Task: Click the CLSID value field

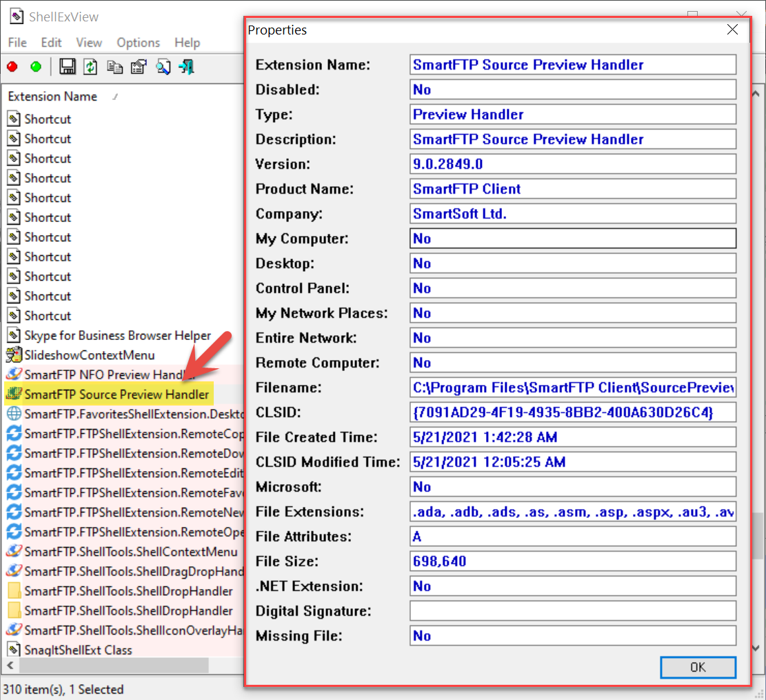Action: [x=572, y=412]
